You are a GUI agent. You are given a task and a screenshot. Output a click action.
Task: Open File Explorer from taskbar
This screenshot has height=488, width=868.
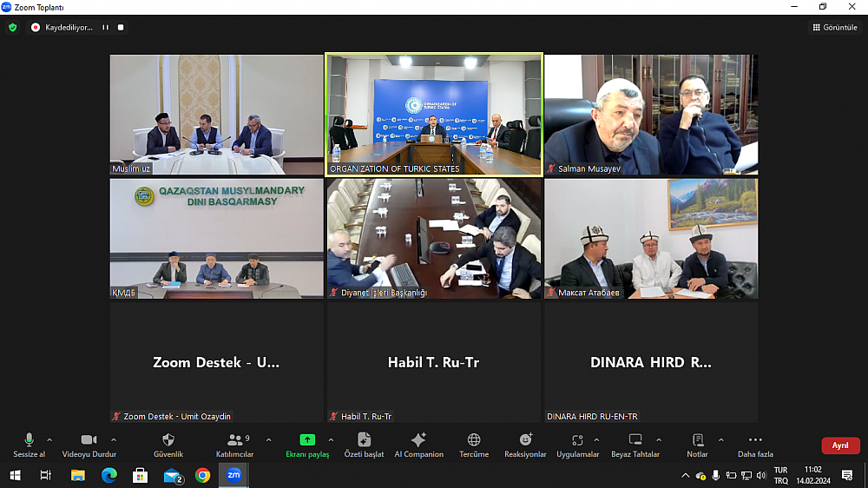click(x=77, y=475)
